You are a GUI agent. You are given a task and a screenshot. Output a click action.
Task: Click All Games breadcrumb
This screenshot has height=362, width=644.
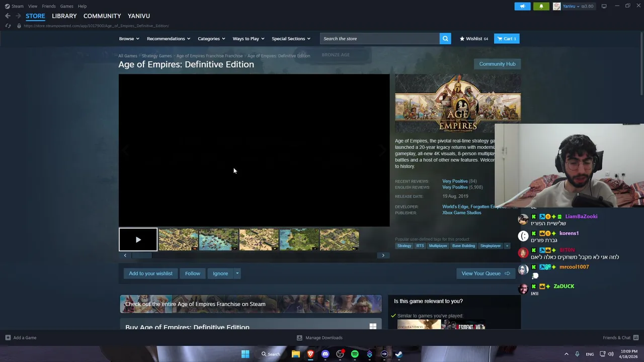pos(128,56)
